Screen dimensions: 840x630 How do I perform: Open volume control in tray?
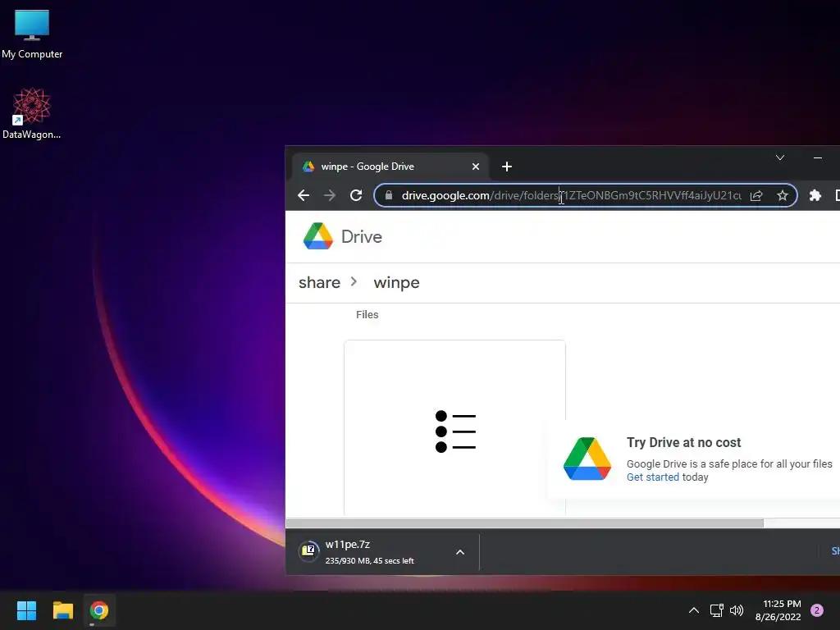737,610
